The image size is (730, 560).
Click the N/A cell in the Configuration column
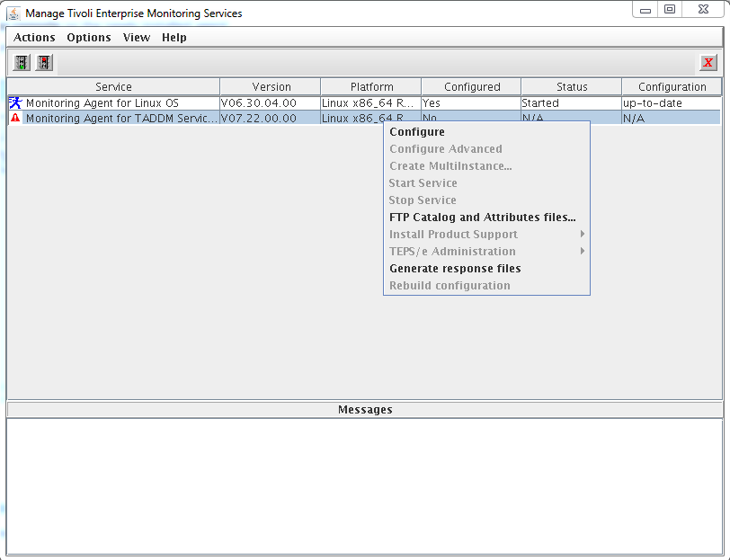coord(672,118)
